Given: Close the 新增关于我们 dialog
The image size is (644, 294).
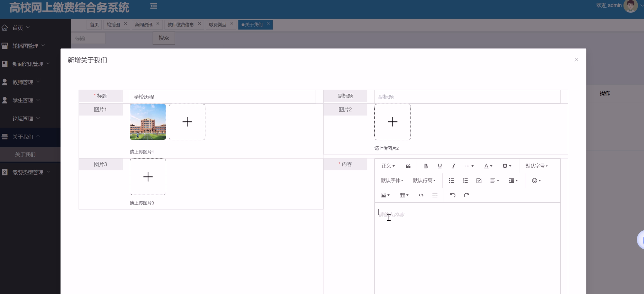Looking at the screenshot, I should [576, 60].
